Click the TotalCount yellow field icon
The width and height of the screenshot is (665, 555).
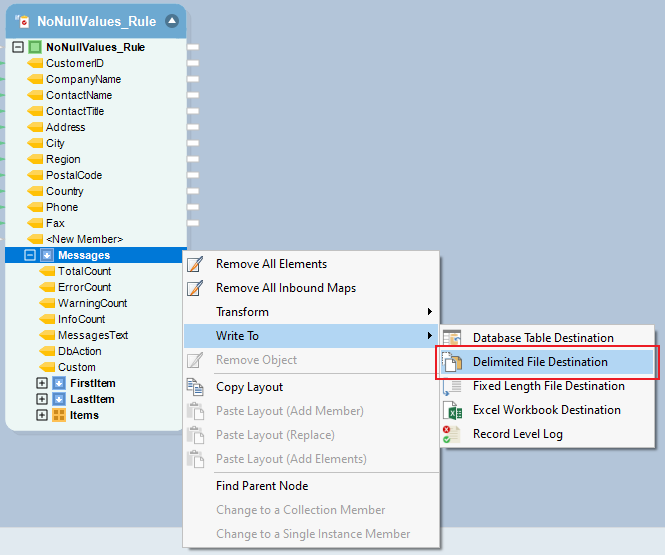(47, 271)
